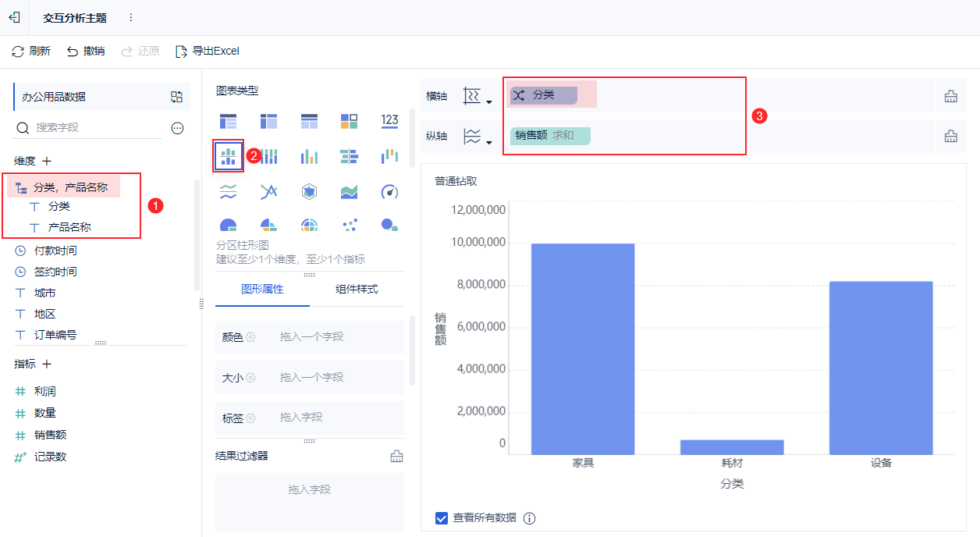This screenshot has height=537, width=980.
Task: Pick the radar chart type icon
Action: pyautogui.click(x=309, y=191)
